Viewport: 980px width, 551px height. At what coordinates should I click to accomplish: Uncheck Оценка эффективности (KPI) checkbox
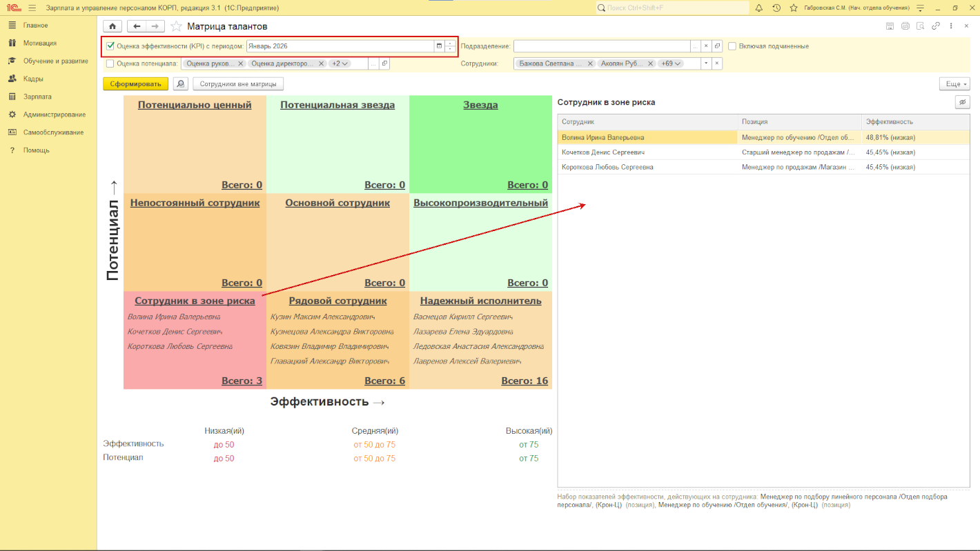(110, 46)
